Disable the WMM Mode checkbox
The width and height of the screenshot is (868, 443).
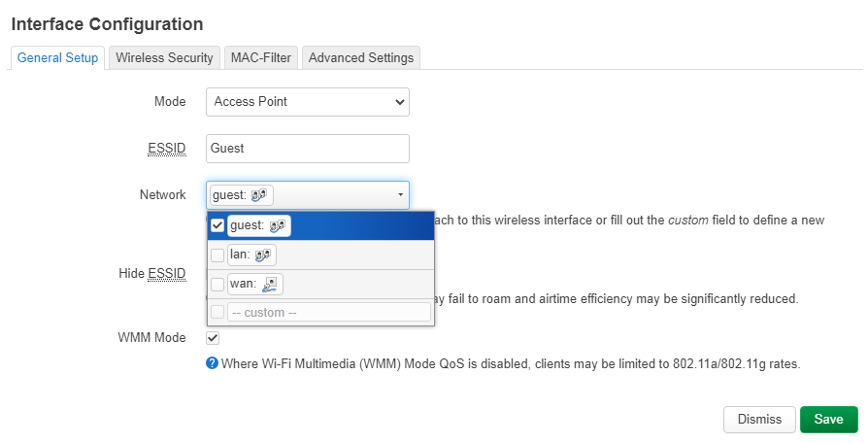click(213, 338)
